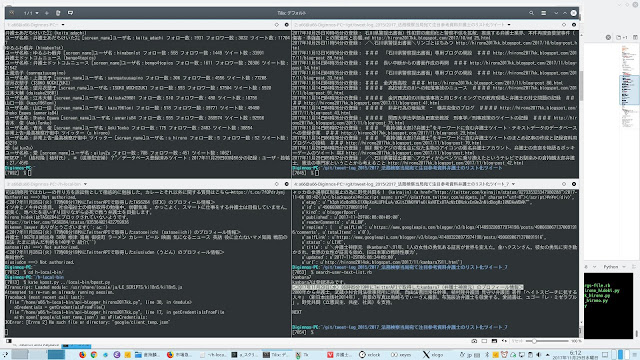Expand terminal 1 title dropdown arrow

[63, 25]
